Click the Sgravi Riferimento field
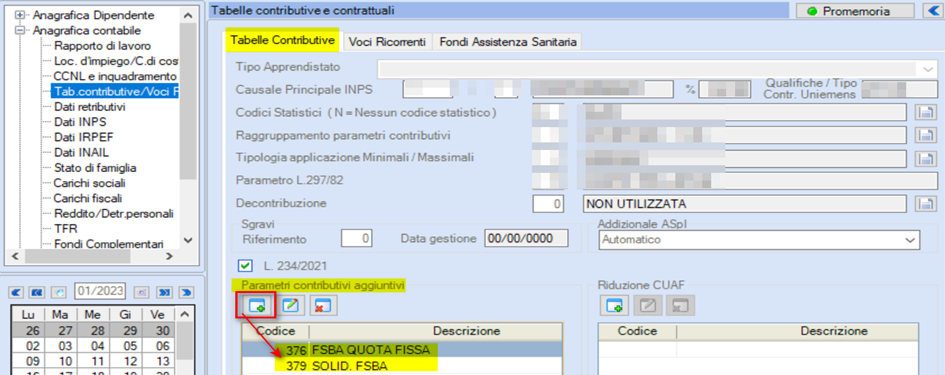Screen dimensions: 945x375 click(x=356, y=239)
